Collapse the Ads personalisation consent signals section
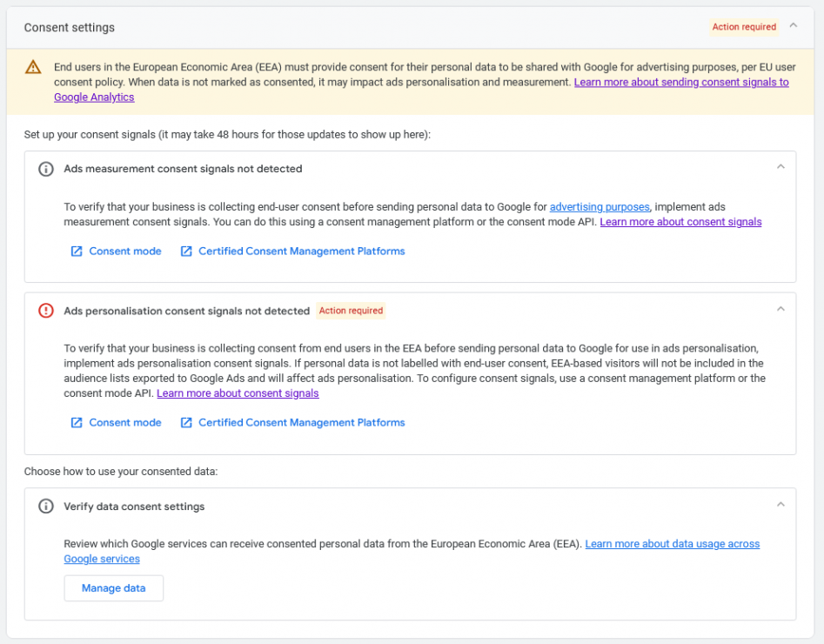The height and width of the screenshot is (644, 824). [x=780, y=309]
